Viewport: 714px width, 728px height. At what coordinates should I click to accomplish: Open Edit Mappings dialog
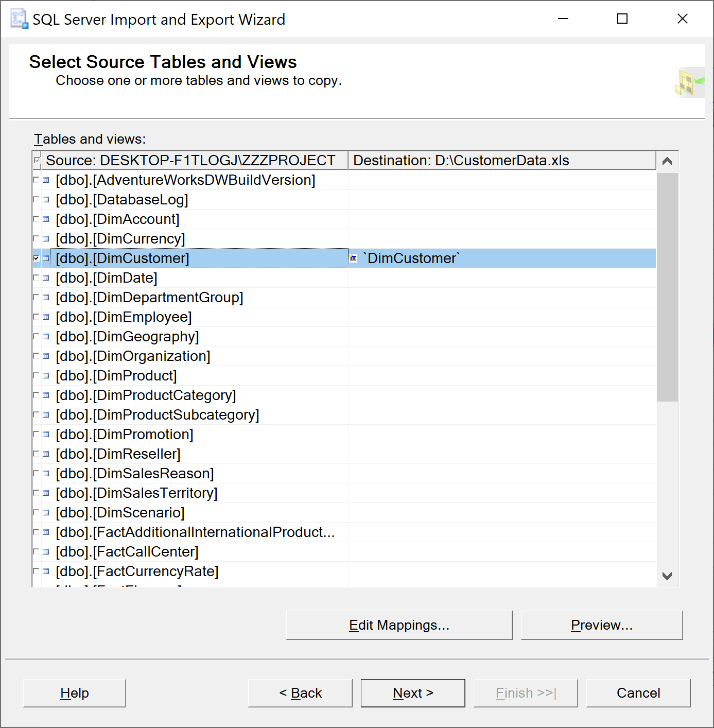(399, 625)
